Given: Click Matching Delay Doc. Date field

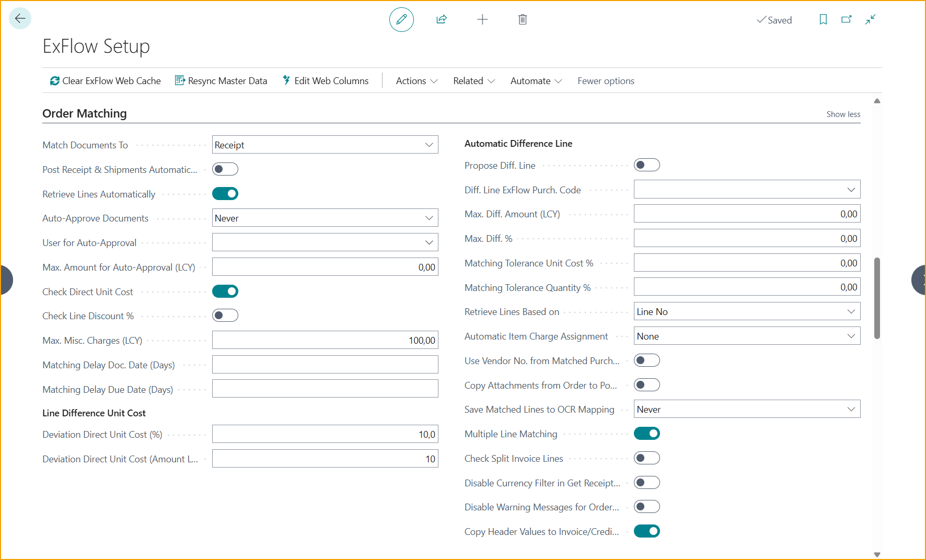Looking at the screenshot, I should [325, 365].
